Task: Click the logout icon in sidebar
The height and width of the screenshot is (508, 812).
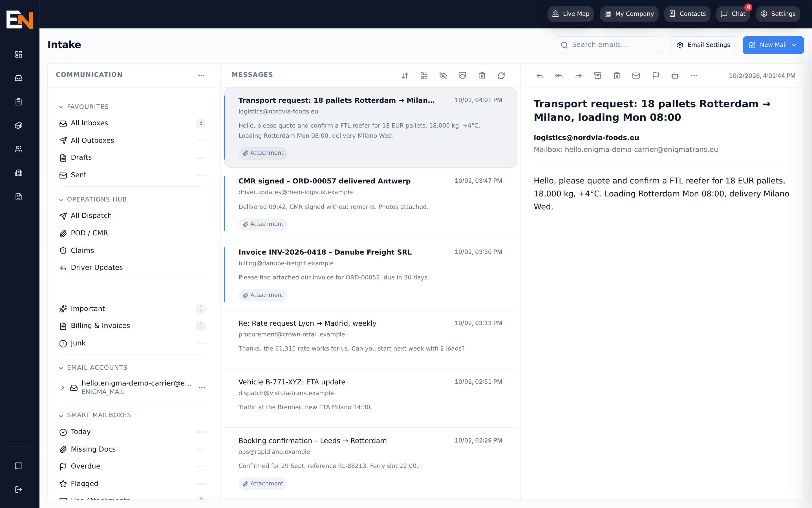Action: coord(19,490)
